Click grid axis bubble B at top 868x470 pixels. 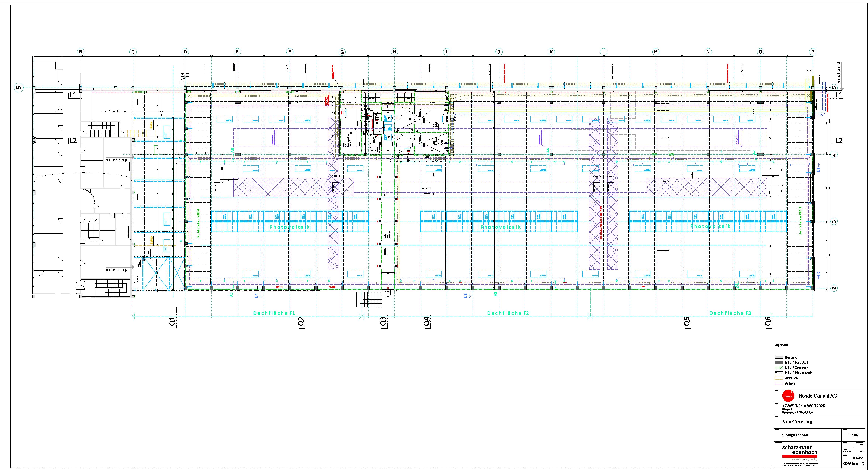[81, 52]
